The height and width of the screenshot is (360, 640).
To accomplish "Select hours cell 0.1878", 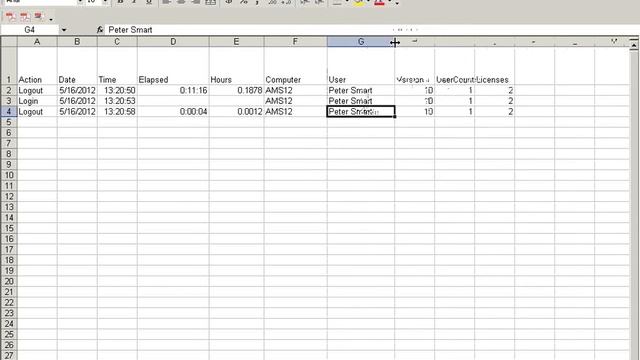I will [236, 90].
